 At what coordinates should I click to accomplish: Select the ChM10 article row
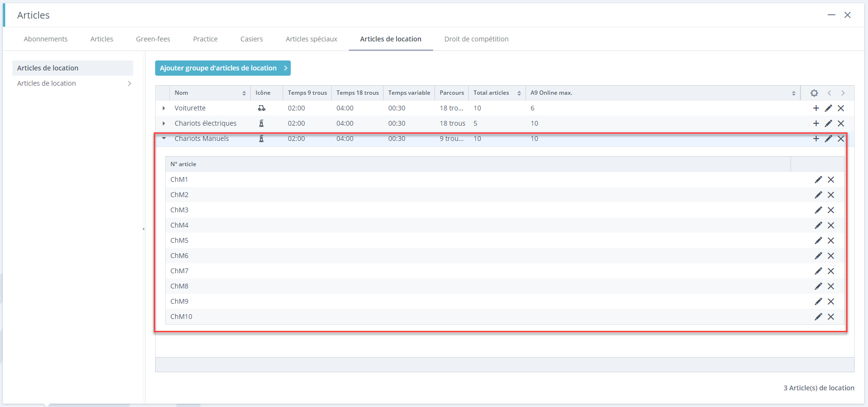[x=504, y=317]
